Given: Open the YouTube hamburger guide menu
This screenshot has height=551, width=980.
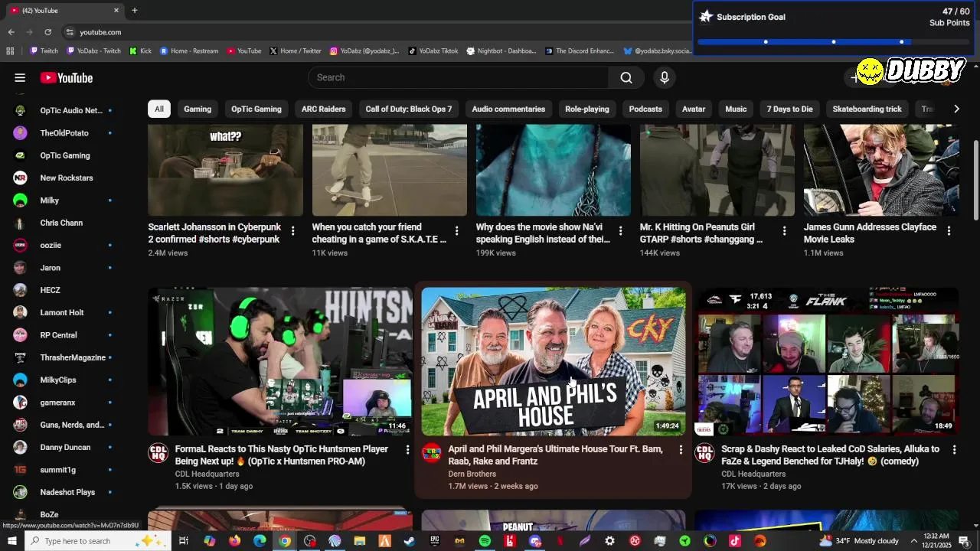Looking at the screenshot, I should [x=20, y=77].
